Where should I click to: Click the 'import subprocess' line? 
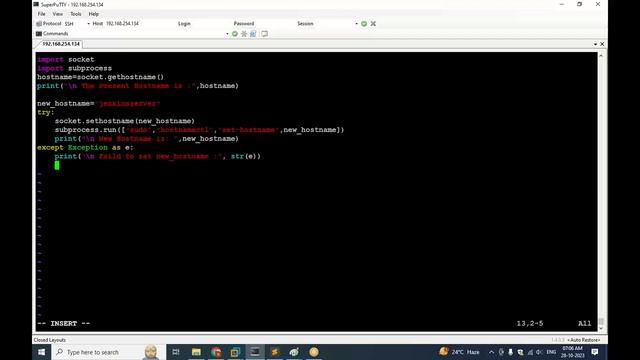pos(75,68)
